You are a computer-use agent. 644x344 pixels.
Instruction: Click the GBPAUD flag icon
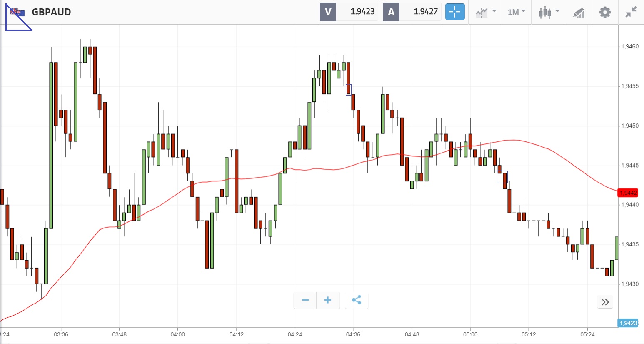tap(17, 13)
